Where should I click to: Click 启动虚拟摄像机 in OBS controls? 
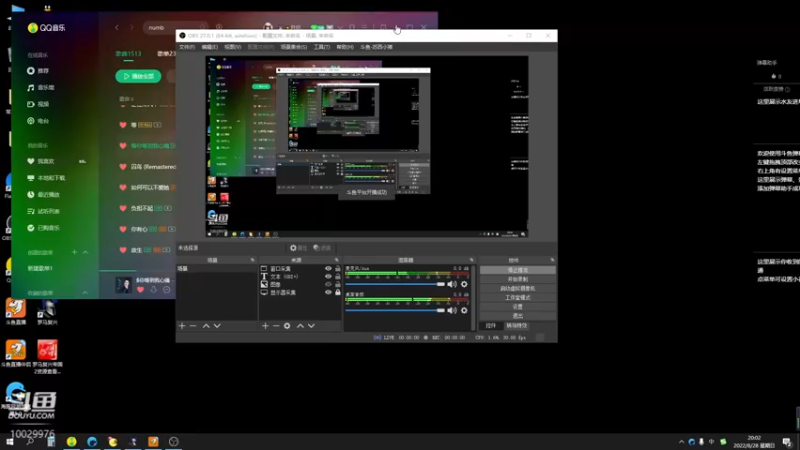click(518, 288)
